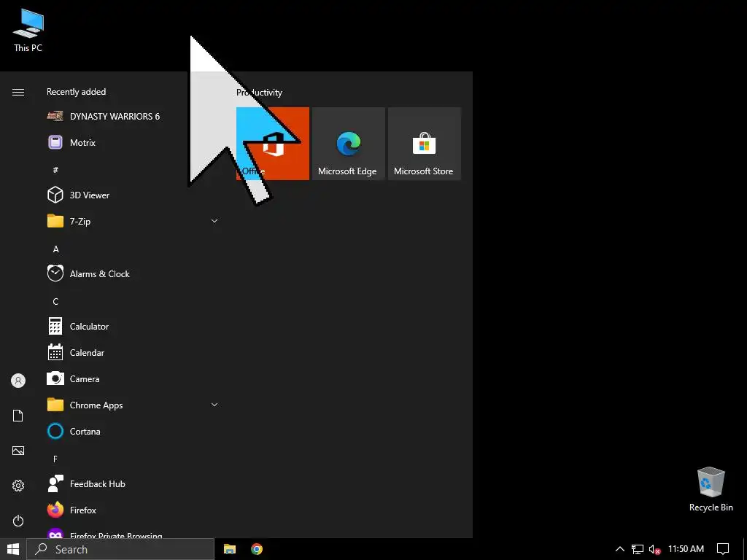This screenshot has height=560, width=747.
Task: Open Firefox Private Browsing entry
Action: click(133, 533)
